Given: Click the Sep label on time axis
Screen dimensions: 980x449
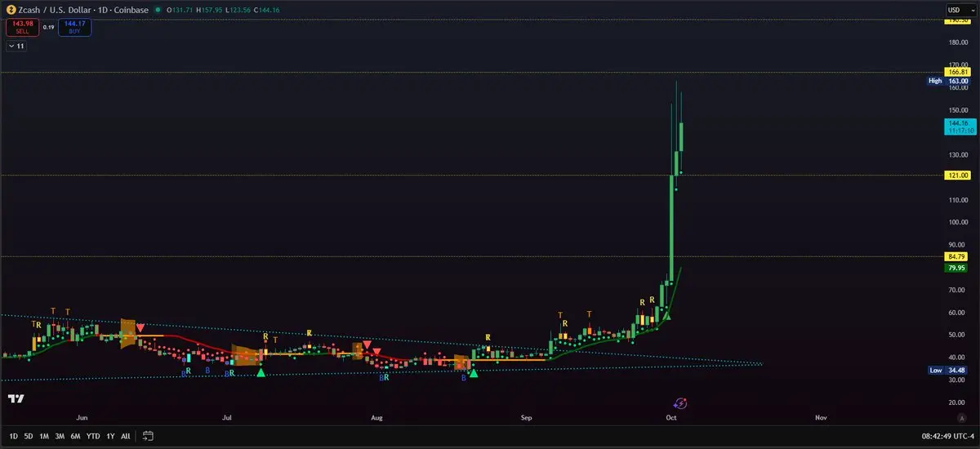Looking at the screenshot, I should click(526, 417).
